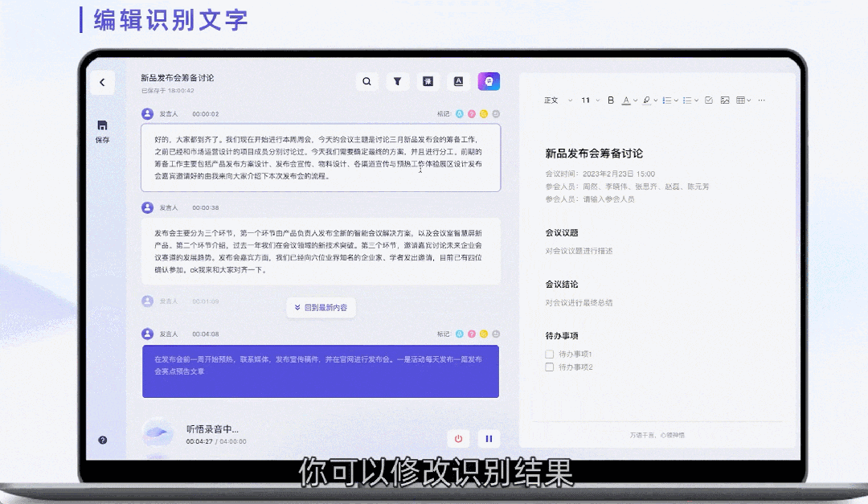Insert a table into the notes
The width and height of the screenshot is (868, 504).
741,100
